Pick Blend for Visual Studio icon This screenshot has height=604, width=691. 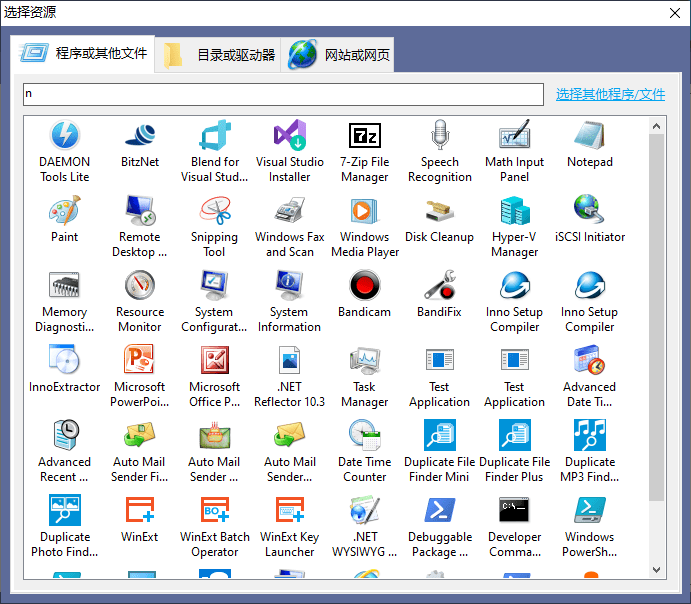coord(215,135)
